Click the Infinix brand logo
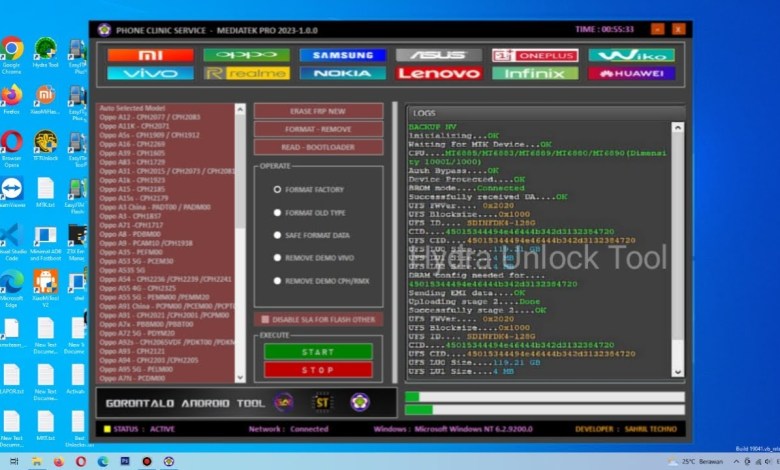 tap(534, 73)
